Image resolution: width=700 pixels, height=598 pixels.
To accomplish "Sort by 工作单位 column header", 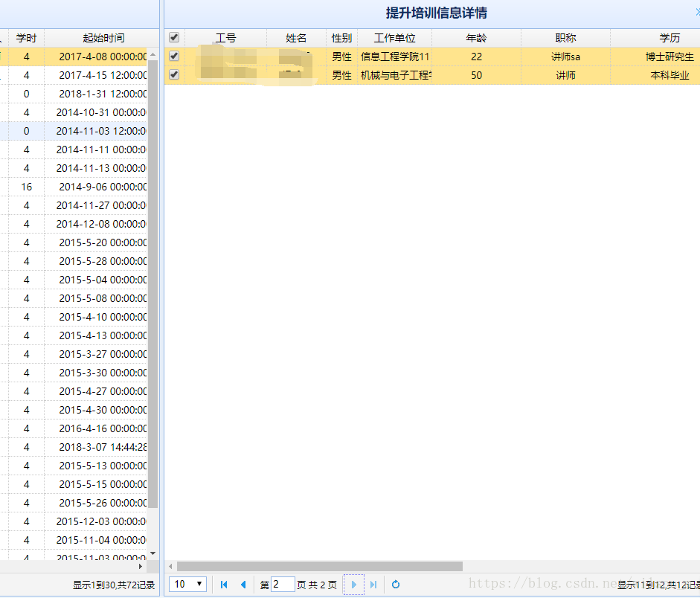I will click(395, 38).
